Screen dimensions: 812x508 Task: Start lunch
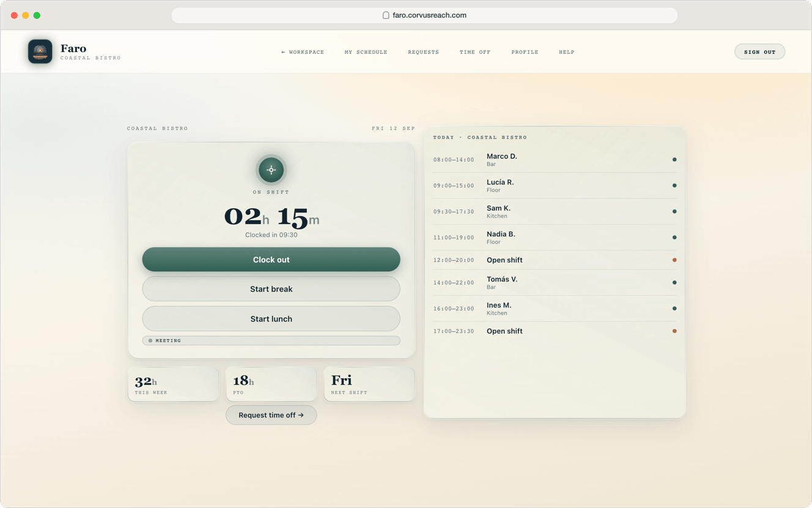271,319
